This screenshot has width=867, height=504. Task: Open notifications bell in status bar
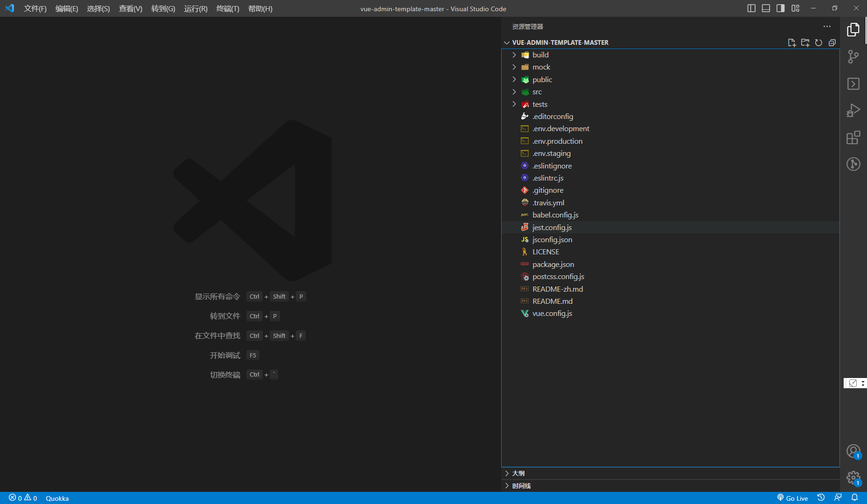pyautogui.click(x=854, y=498)
